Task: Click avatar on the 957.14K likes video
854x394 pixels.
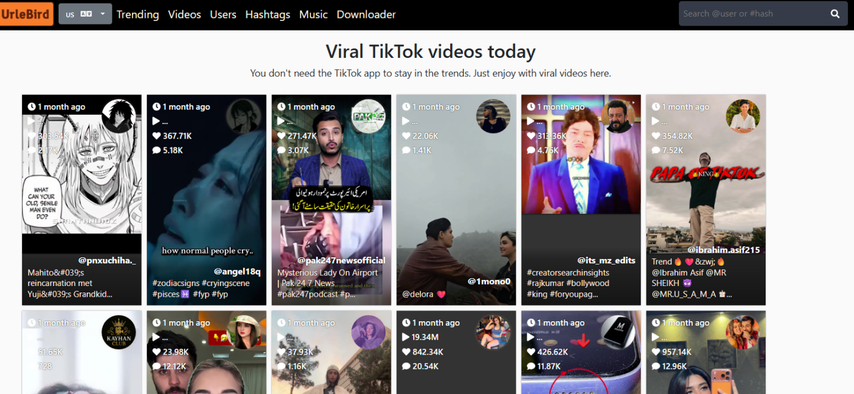Action: click(743, 332)
